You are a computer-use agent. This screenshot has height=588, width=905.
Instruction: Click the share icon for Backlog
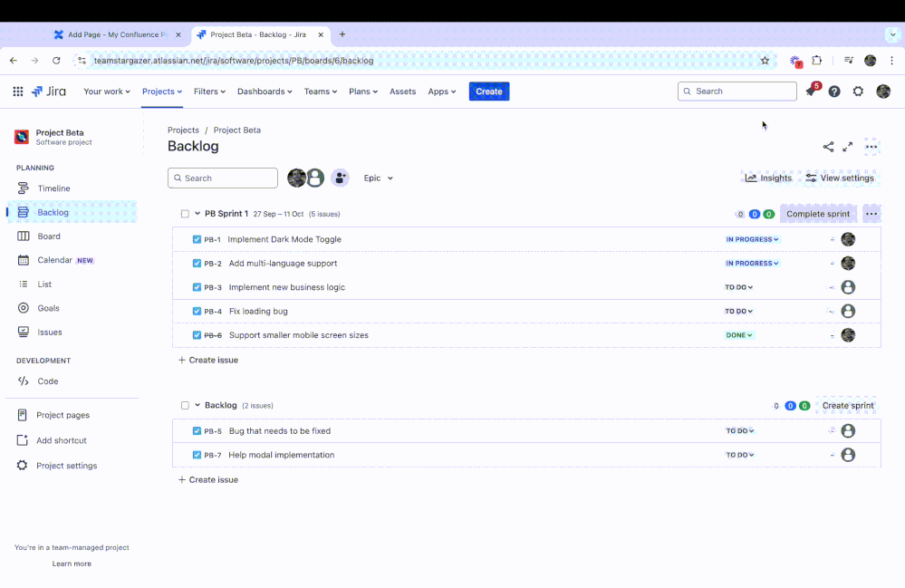click(828, 147)
